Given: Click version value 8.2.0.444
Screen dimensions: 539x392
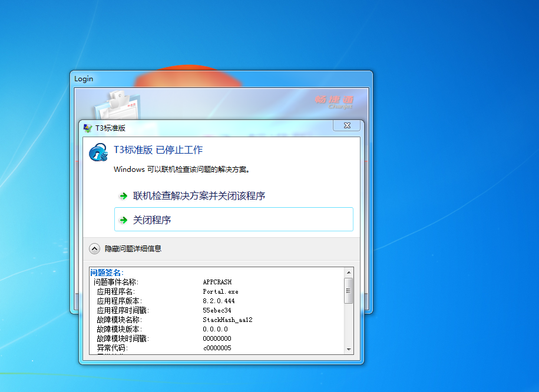Looking at the screenshot, I should (219, 301).
